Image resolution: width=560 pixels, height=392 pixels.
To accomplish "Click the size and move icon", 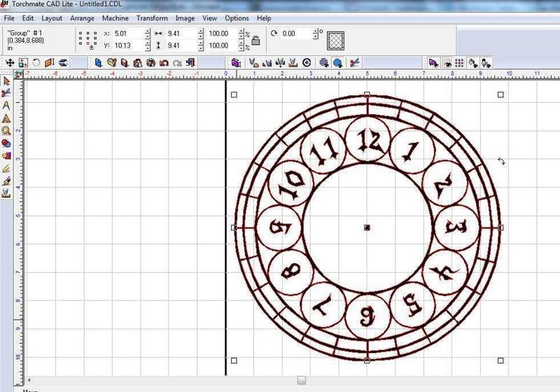I will [x=23, y=63].
